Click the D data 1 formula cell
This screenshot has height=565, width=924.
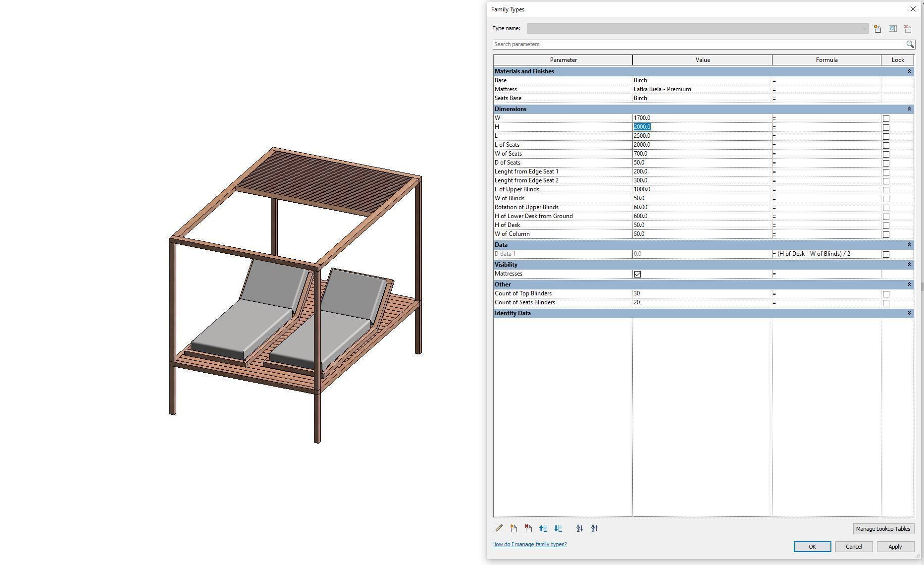click(826, 254)
